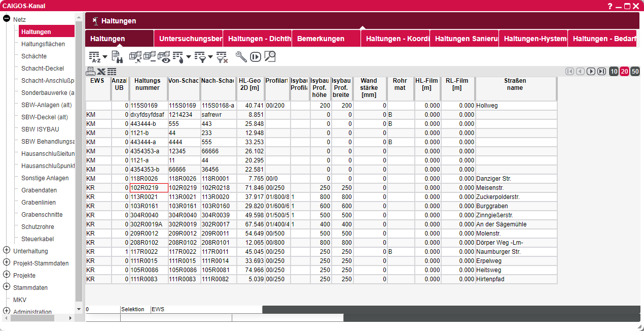
Task: Click the print table icon
Action: (90, 72)
